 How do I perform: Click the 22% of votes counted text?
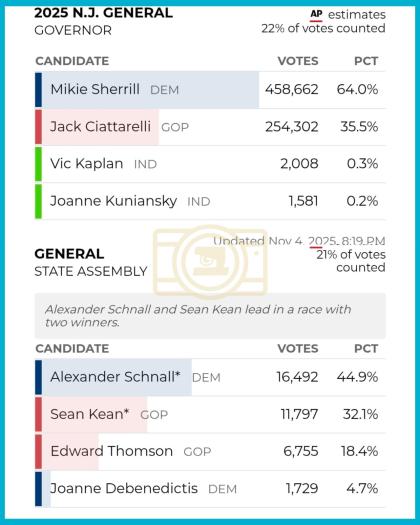pyautogui.click(x=323, y=28)
